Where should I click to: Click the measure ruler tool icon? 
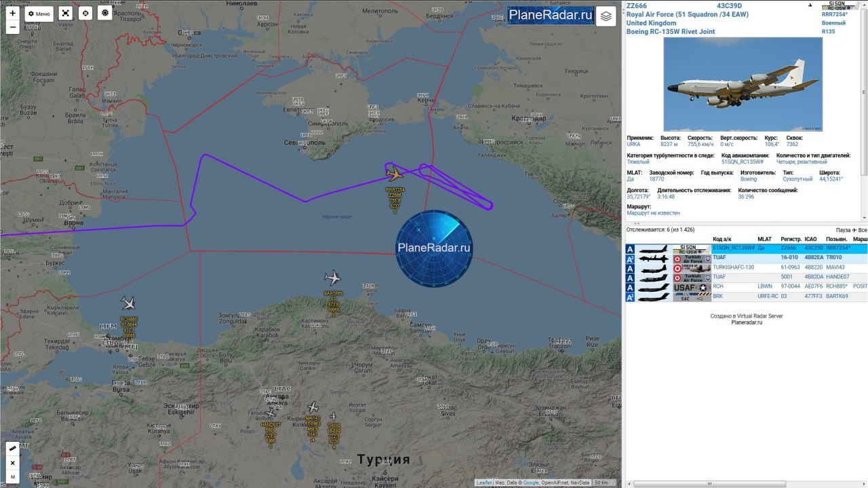pos(12,449)
